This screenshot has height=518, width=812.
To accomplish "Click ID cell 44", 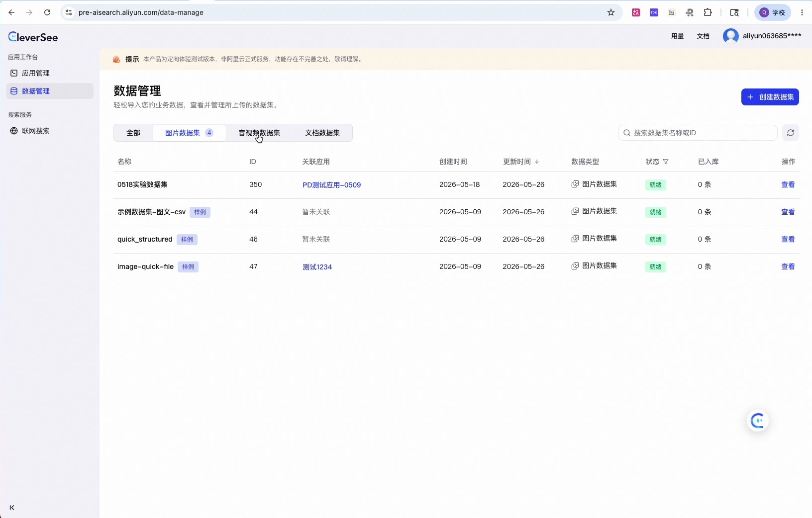I will tap(253, 212).
